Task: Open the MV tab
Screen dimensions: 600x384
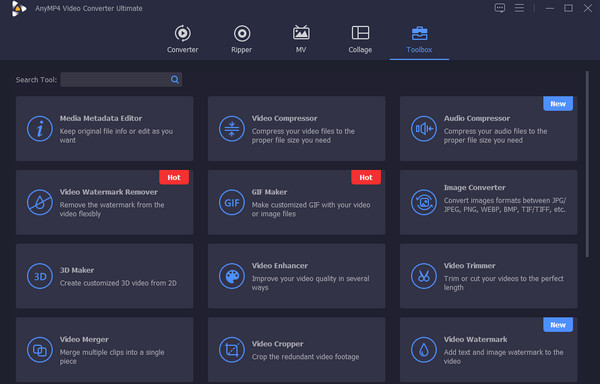Action: [x=301, y=39]
